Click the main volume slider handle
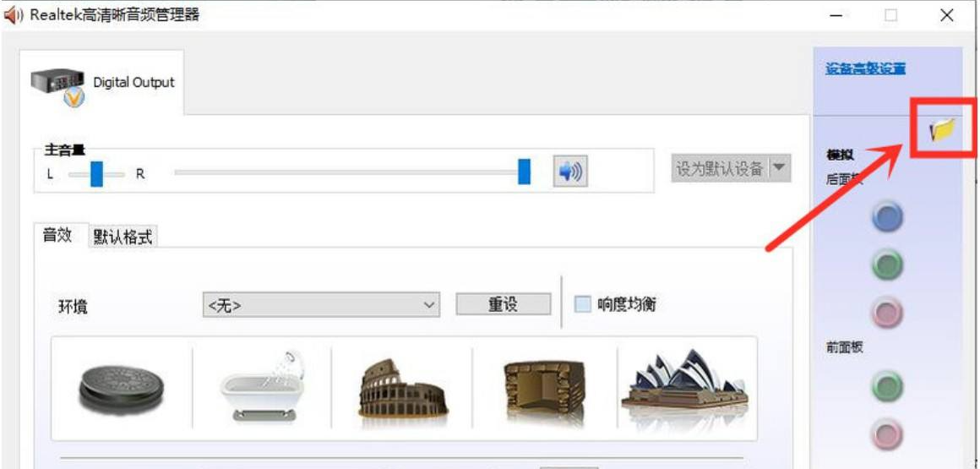Image resolution: width=980 pixels, height=469 pixels. (x=524, y=171)
